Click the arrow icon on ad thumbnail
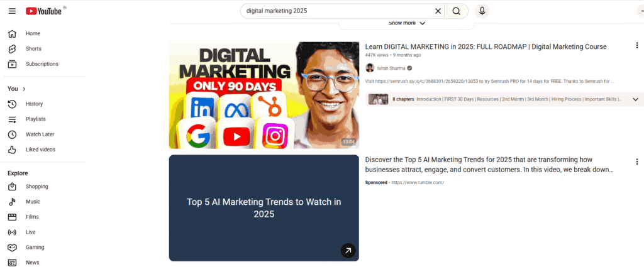This screenshot has width=644, height=267. coord(348,251)
